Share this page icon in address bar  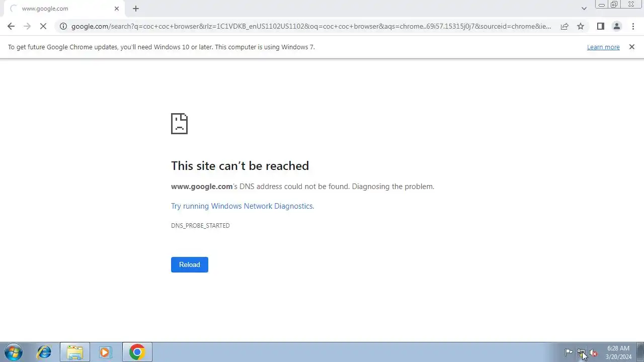tap(565, 26)
